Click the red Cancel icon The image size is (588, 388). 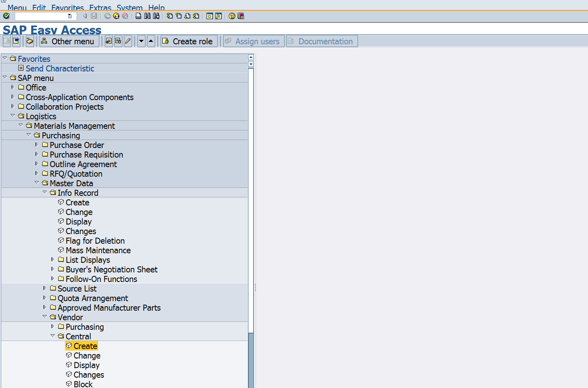(125, 16)
